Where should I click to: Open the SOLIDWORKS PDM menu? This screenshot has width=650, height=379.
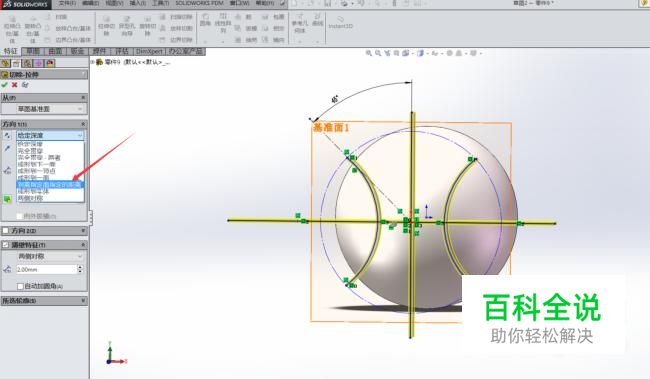tap(199, 3)
